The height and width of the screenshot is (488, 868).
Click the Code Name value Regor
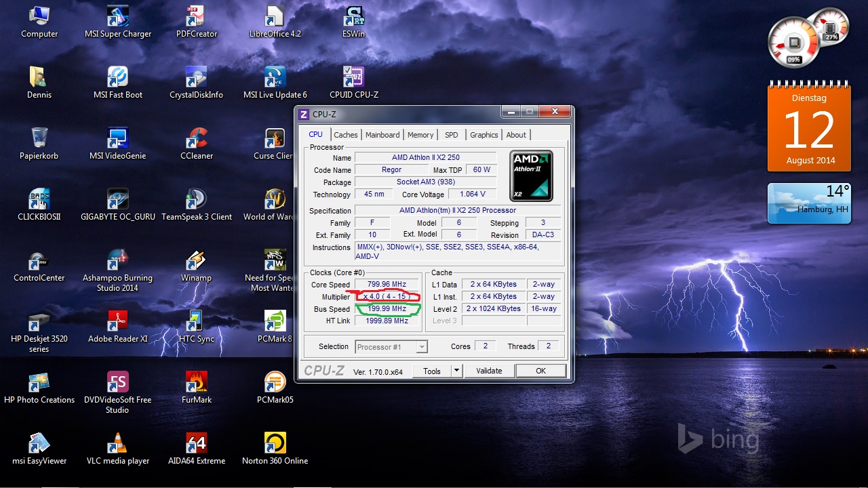click(391, 170)
